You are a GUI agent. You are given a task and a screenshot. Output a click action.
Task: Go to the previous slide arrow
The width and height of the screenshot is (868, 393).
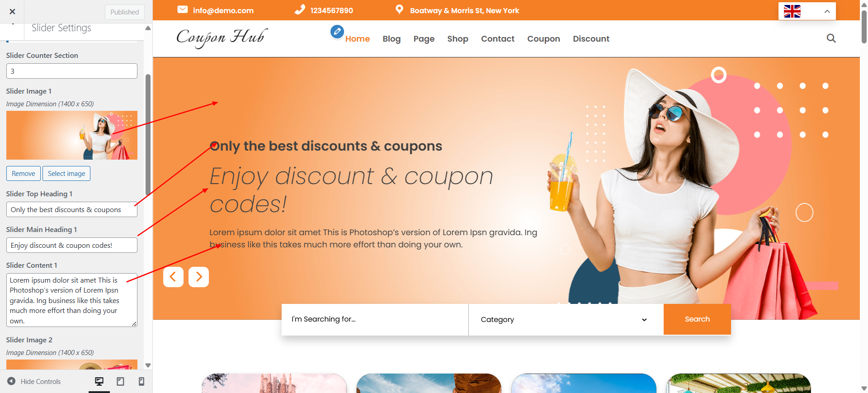(173, 277)
